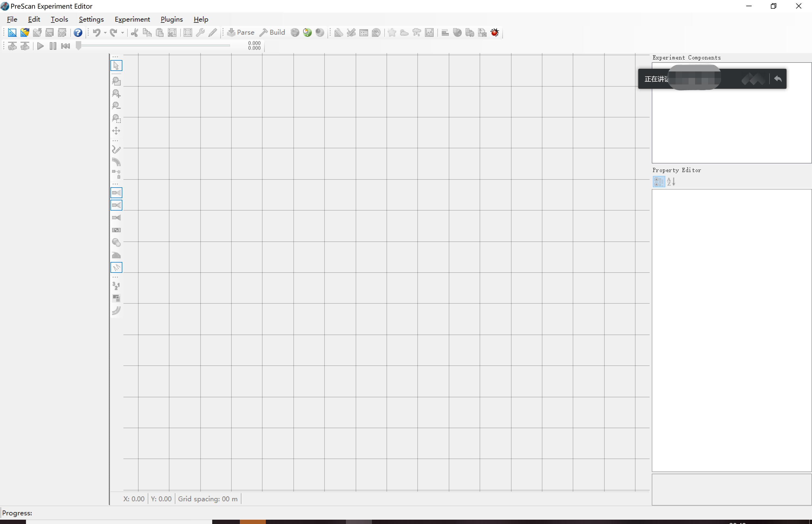
Task: Open the Settings menu
Action: tap(91, 19)
